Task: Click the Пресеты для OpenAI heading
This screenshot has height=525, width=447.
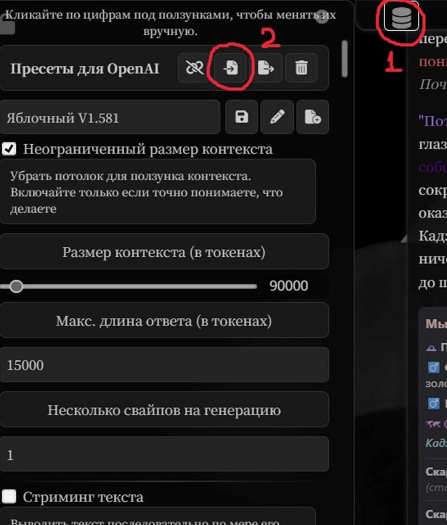Action: (85, 69)
